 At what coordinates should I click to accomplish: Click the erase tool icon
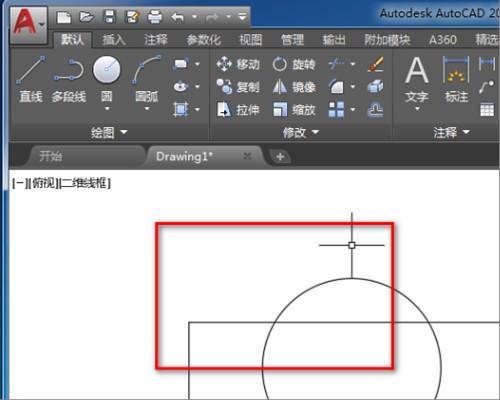pos(376,64)
